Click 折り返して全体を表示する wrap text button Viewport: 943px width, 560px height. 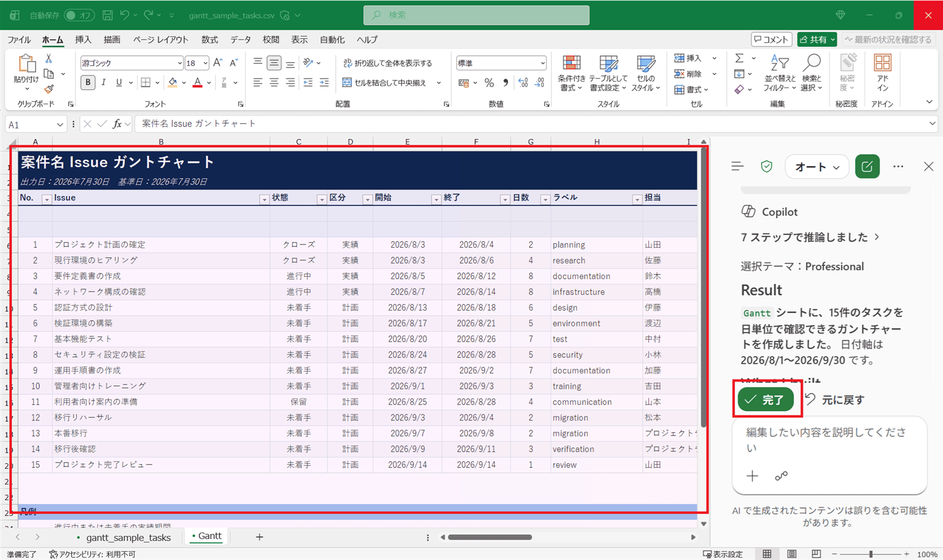(x=388, y=63)
